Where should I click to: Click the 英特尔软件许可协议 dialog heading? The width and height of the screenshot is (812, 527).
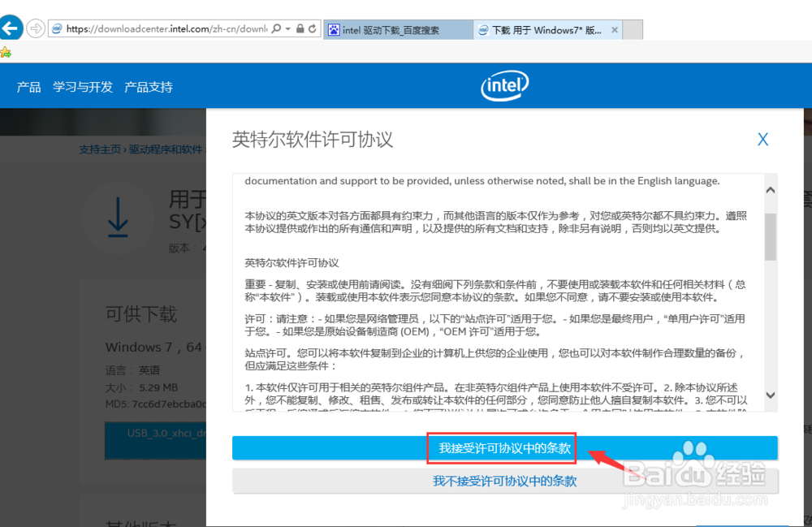(313, 140)
